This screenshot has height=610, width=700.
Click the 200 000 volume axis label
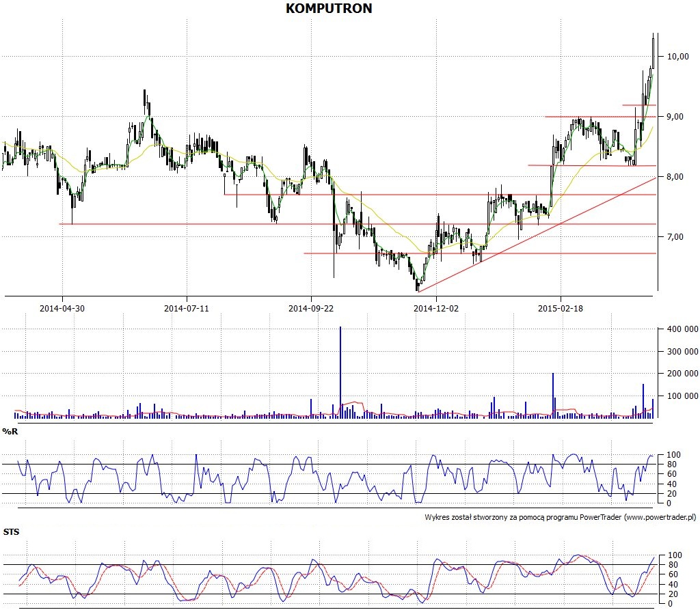coord(683,374)
